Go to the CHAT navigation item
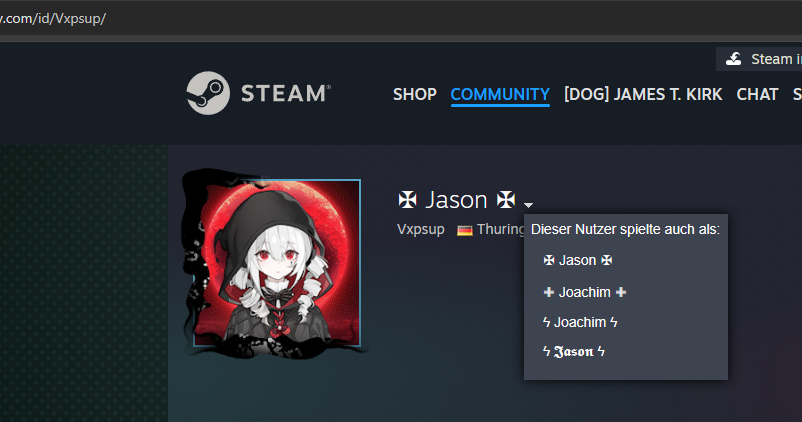The height and width of the screenshot is (422, 802). tap(757, 94)
